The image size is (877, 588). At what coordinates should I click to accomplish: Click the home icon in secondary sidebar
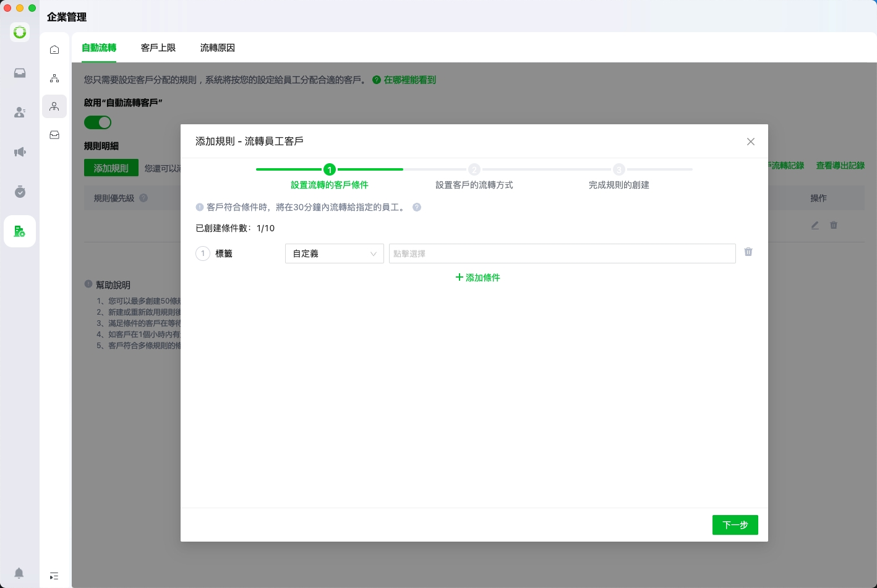54,49
